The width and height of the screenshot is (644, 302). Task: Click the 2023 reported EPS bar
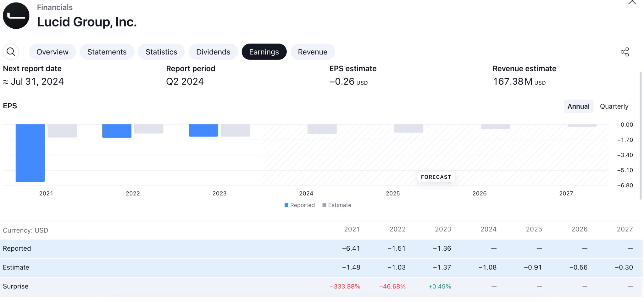(203, 130)
